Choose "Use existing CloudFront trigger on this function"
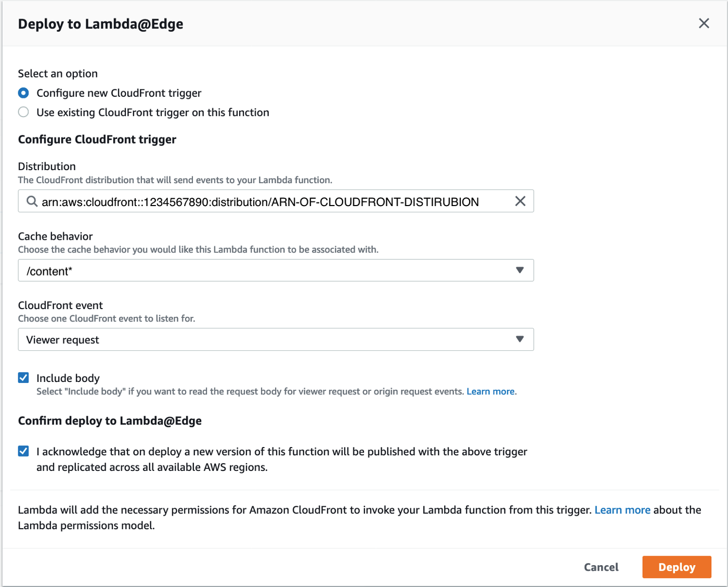Screen dimensions: 728x587 [x=23, y=112]
